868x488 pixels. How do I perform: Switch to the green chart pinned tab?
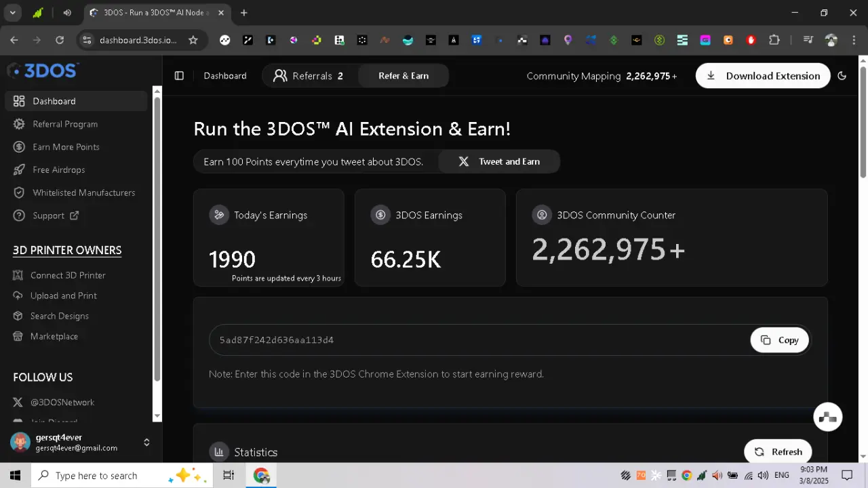coord(38,13)
